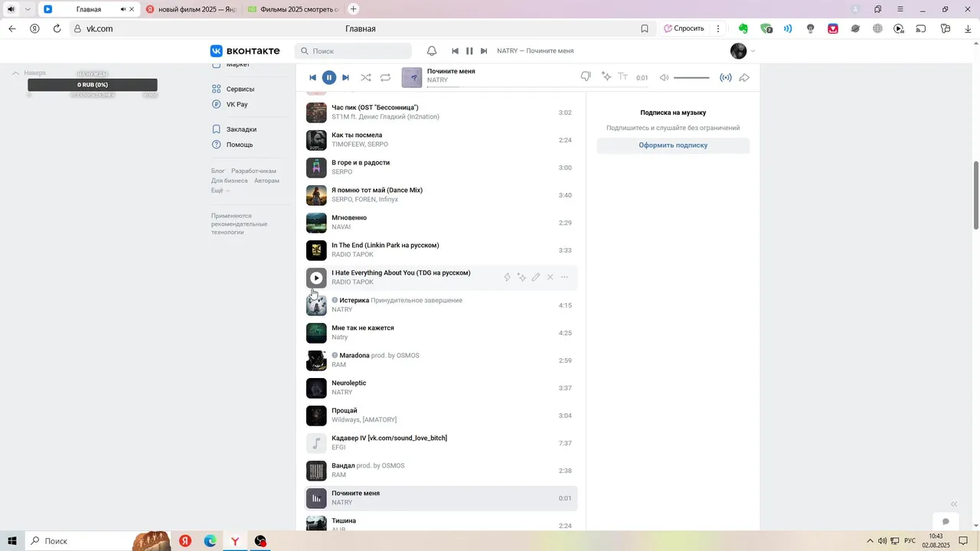This screenshot has width=980, height=551.
Task: Play I Hate Everything About You track
Action: [316, 278]
